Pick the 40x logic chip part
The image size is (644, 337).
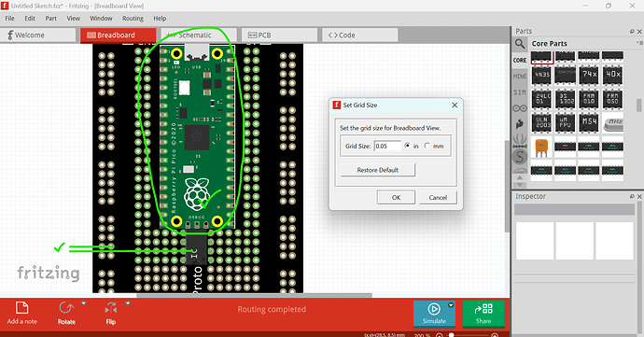(612, 75)
